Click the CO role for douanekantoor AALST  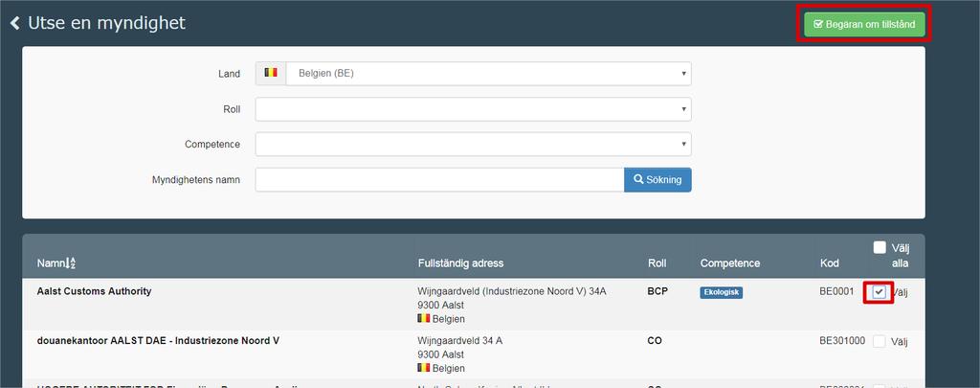pos(655,340)
